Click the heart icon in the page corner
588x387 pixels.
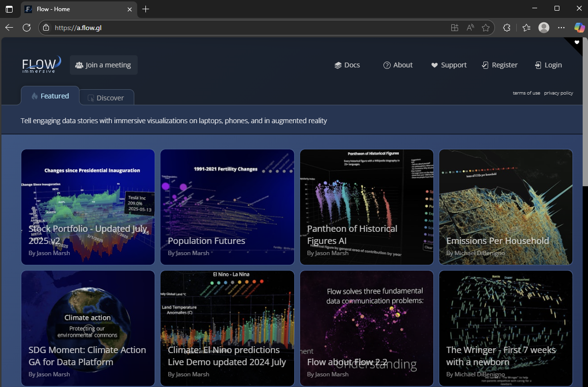point(577,43)
